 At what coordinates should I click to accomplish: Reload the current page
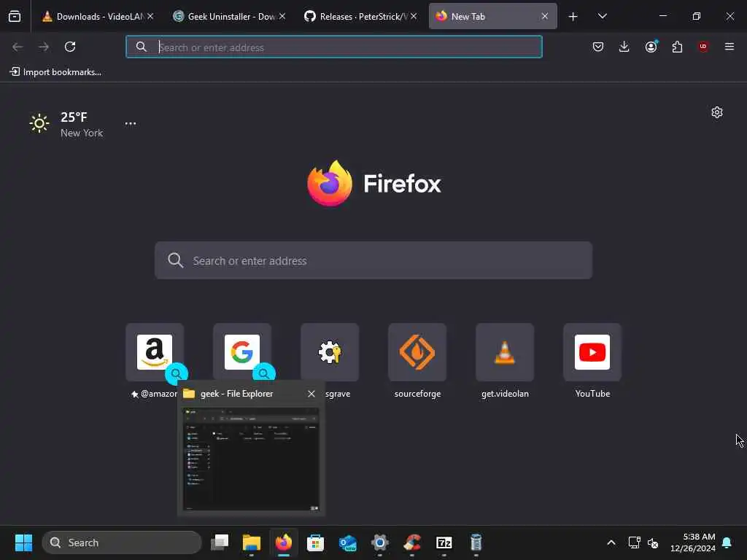[x=70, y=47]
